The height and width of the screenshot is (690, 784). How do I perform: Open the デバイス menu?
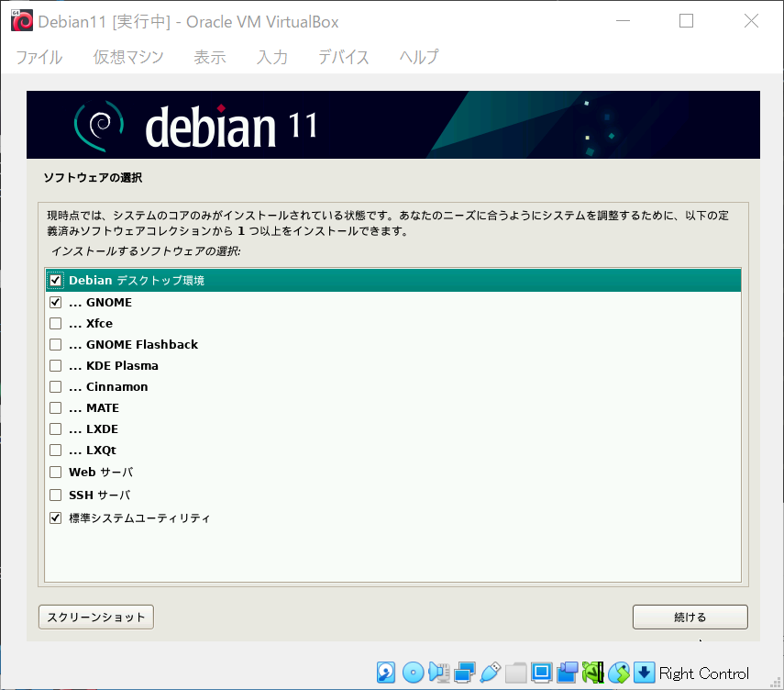pos(344,57)
